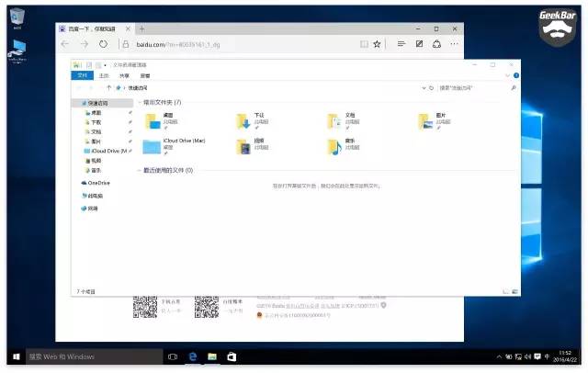Open the volume control in system tray
This screenshot has width=588, height=373.
coord(527,356)
